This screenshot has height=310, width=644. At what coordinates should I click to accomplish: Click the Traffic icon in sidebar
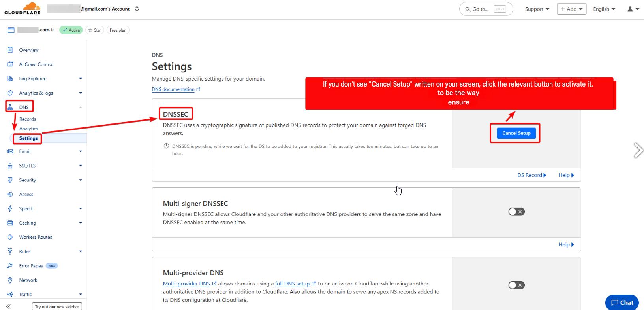(10, 294)
